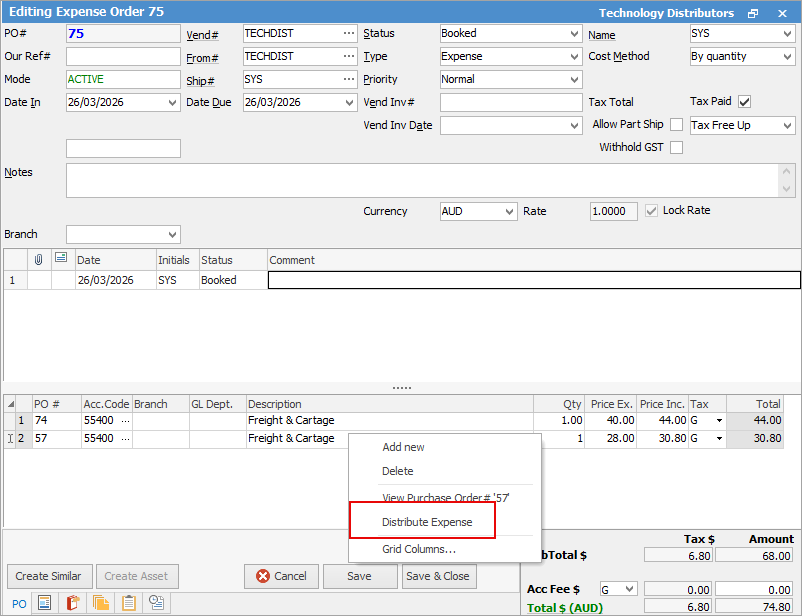
Task: Open the blue document details tab icon
Action: coord(44,602)
